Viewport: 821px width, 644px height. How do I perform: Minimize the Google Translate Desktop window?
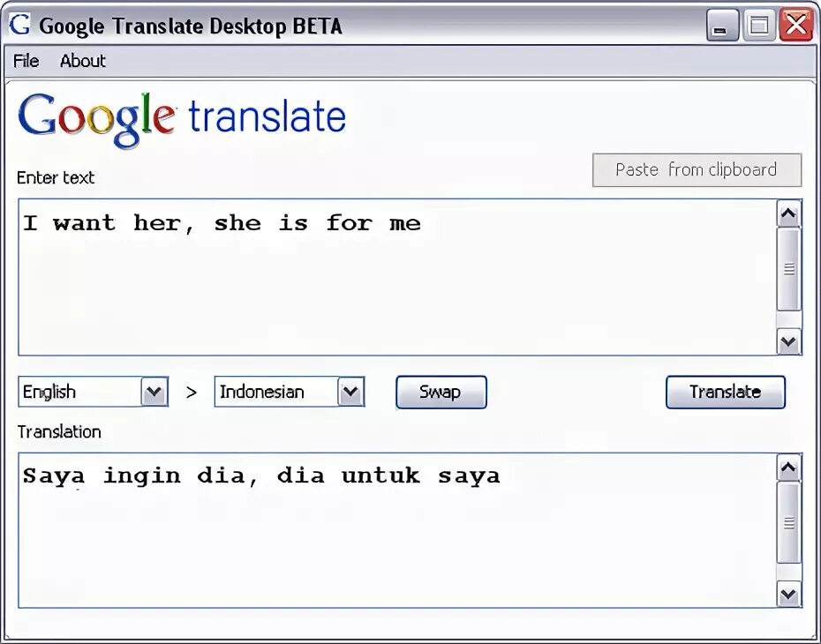[x=722, y=26]
